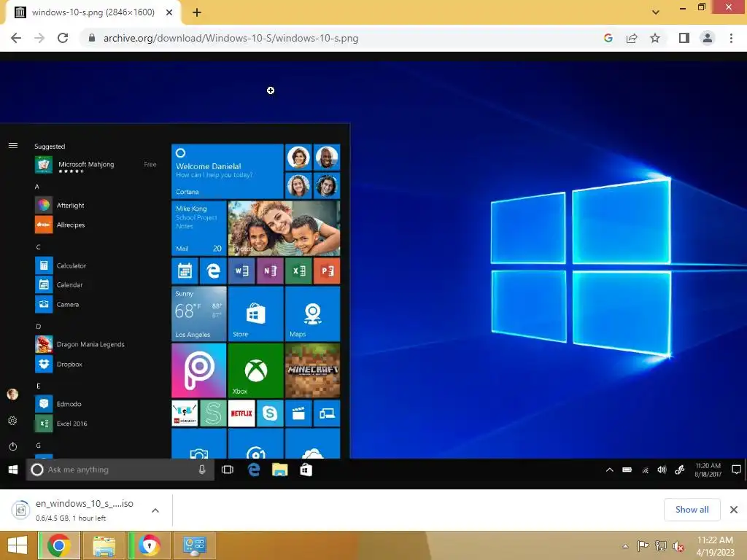This screenshot has height=560, width=747.
Task: Click the Cortana 'Welcome Daniela!' tile
Action: click(x=228, y=171)
